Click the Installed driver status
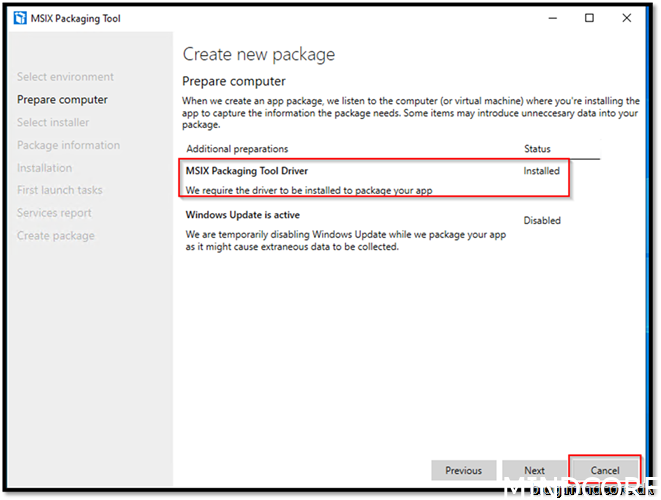Screen dimensions: 661x500 tap(542, 171)
